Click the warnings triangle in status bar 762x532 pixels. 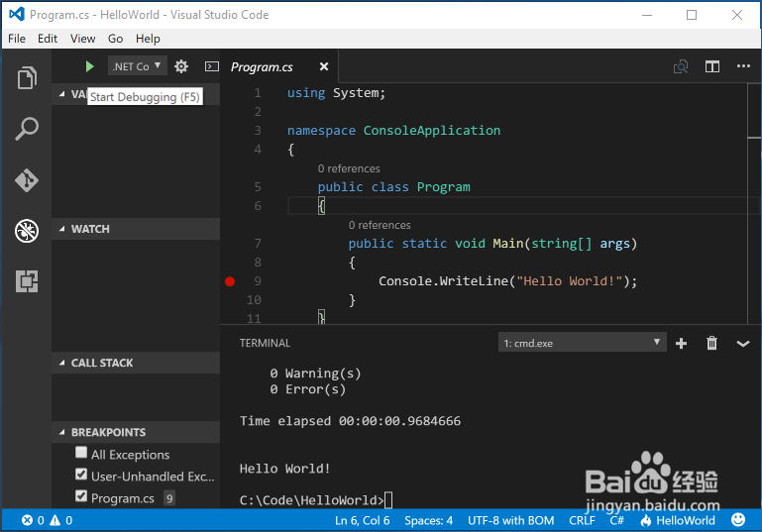coord(54,520)
